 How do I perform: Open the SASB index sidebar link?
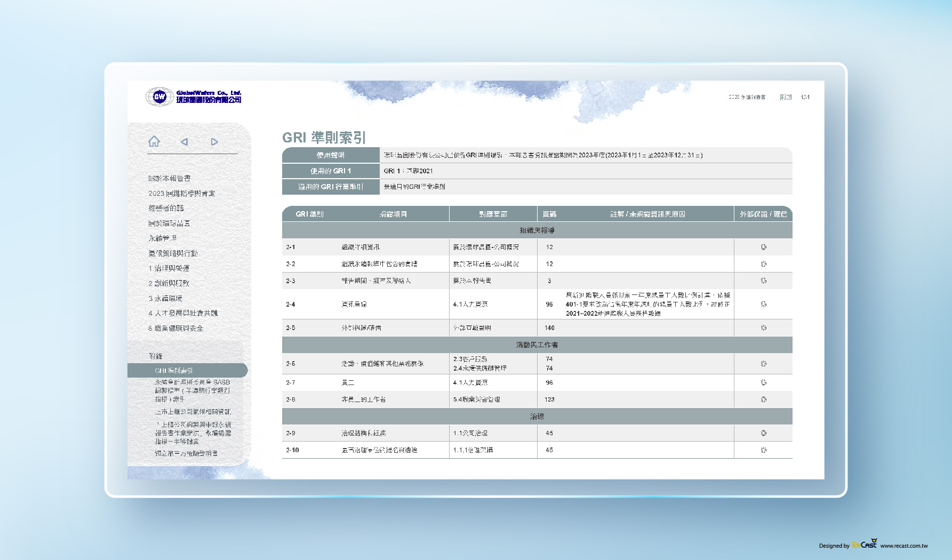pyautogui.click(x=193, y=390)
